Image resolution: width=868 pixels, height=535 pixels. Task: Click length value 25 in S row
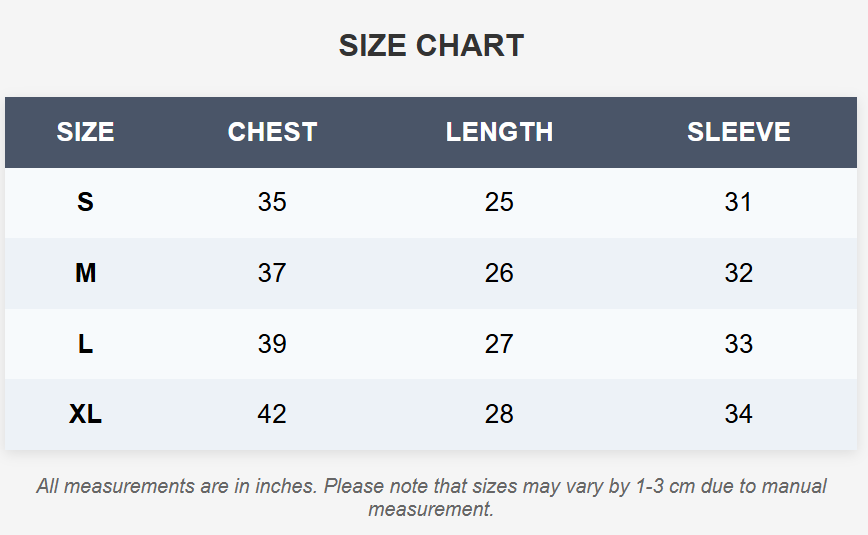[499, 202]
